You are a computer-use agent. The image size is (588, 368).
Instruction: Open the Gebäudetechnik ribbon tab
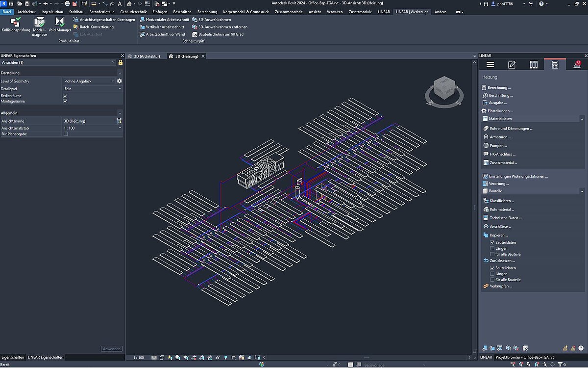[x=134, y=12]
